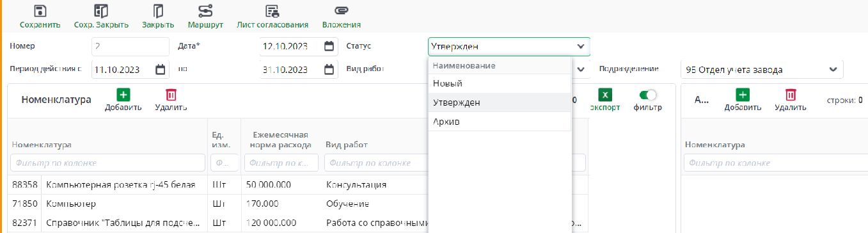Viewport: 868px width, 233px height.
Task: Click Вид работ column header
Action: coord(346,145)
